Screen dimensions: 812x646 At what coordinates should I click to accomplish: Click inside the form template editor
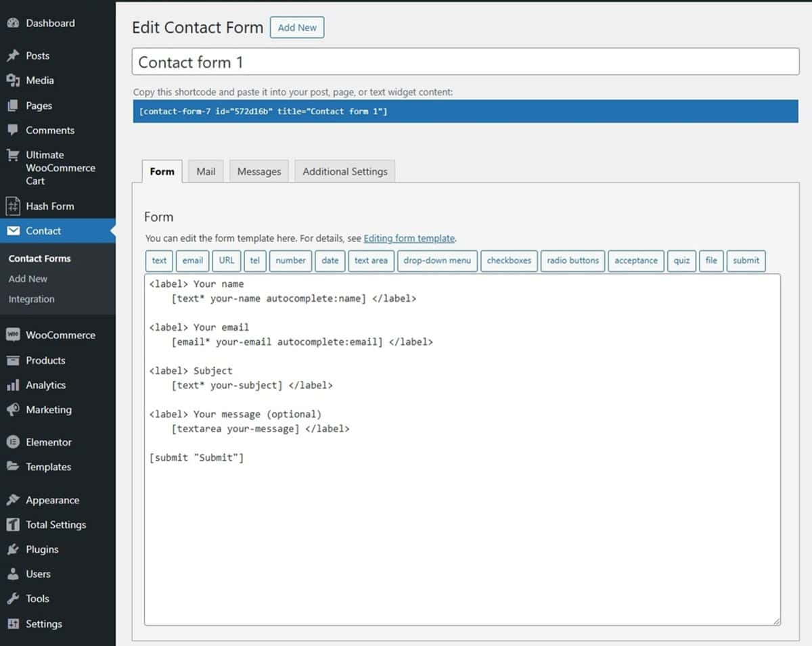tap(462, 450)
